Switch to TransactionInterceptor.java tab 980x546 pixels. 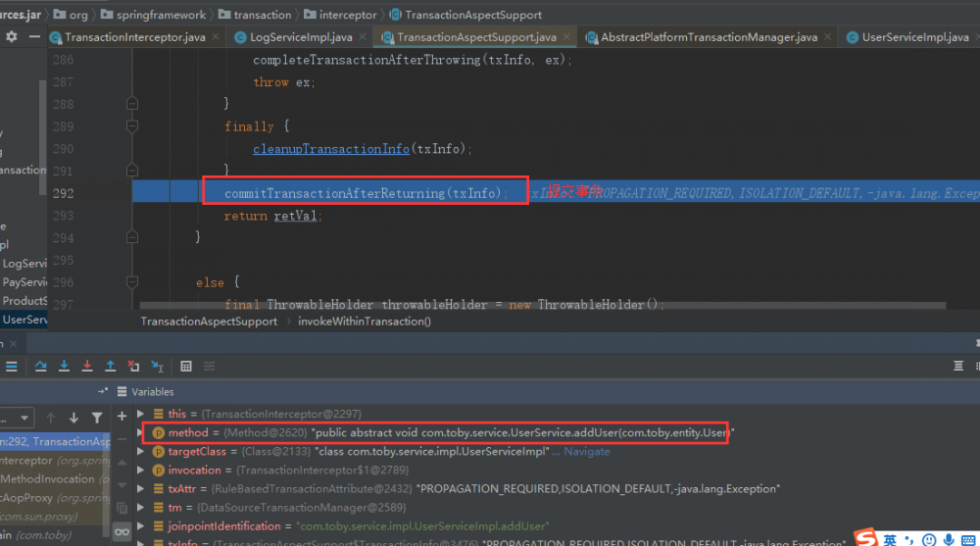coord(134,37)
